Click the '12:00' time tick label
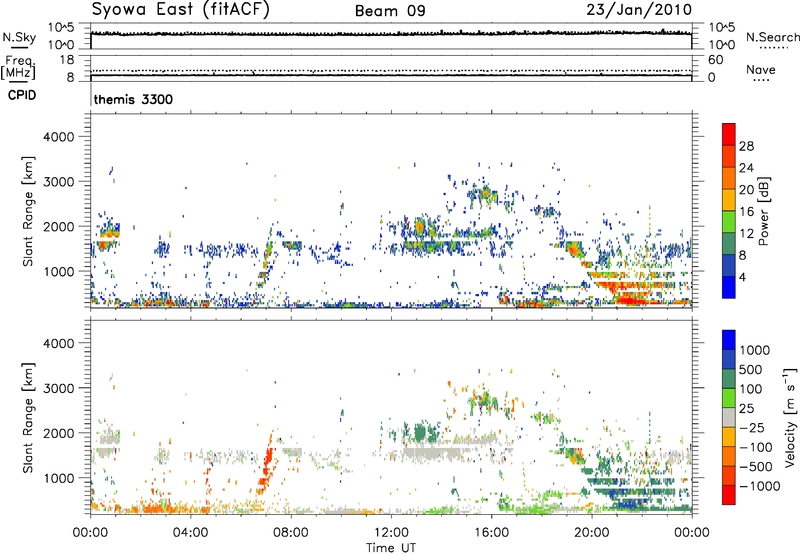The height and width of the screenshot is (554, 800). click(x=391, y=533)
